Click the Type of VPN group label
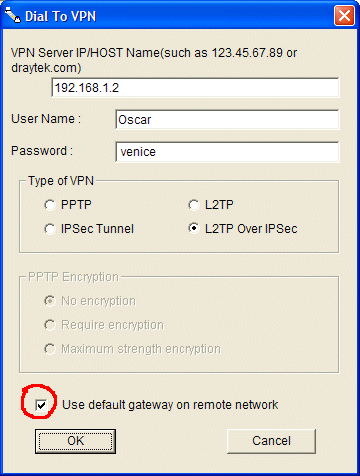This screenshot has width=360, height=476. [x=61, y=181]
